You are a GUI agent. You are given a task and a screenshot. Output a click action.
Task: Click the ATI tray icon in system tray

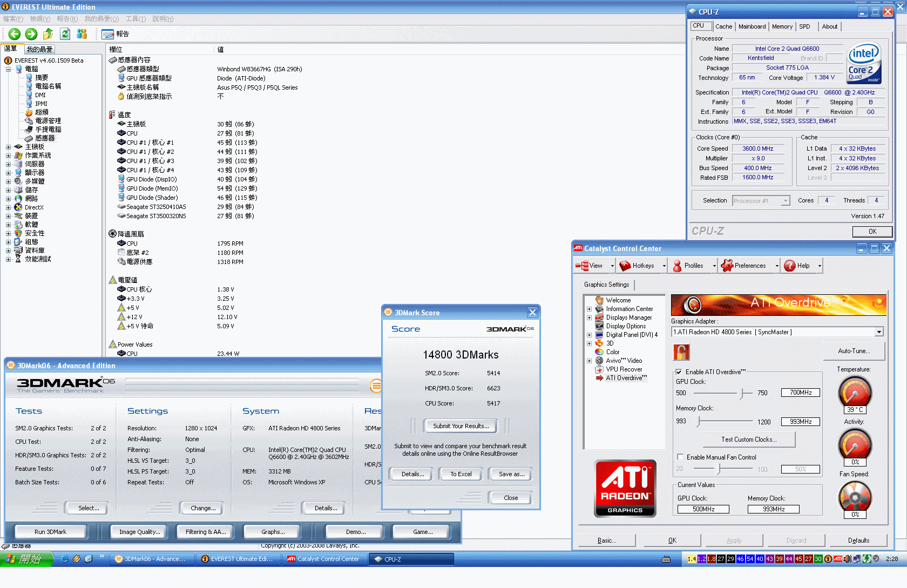pyautogui.click(x=837, y=559)
